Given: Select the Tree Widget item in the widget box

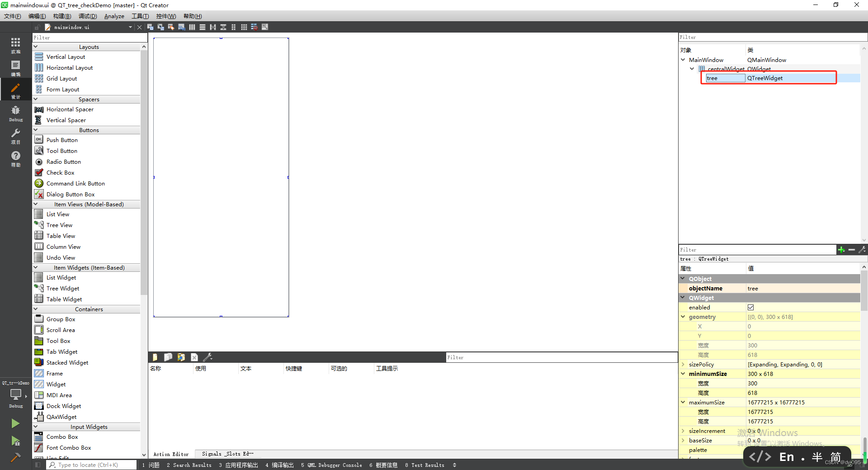Looking at the screenshot, I should [63, 288].
